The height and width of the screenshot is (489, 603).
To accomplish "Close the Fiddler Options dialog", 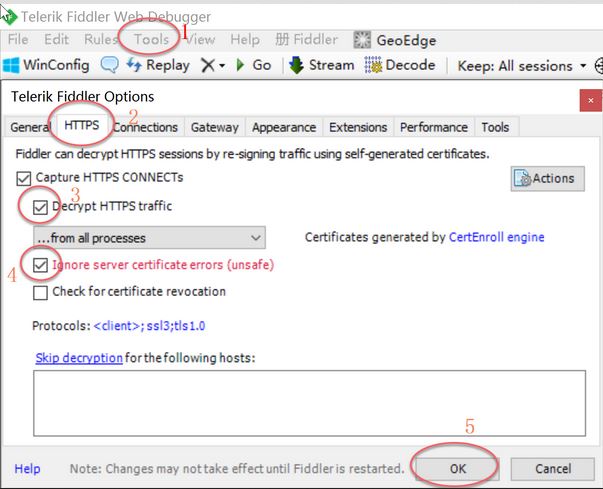I will 588,98.
